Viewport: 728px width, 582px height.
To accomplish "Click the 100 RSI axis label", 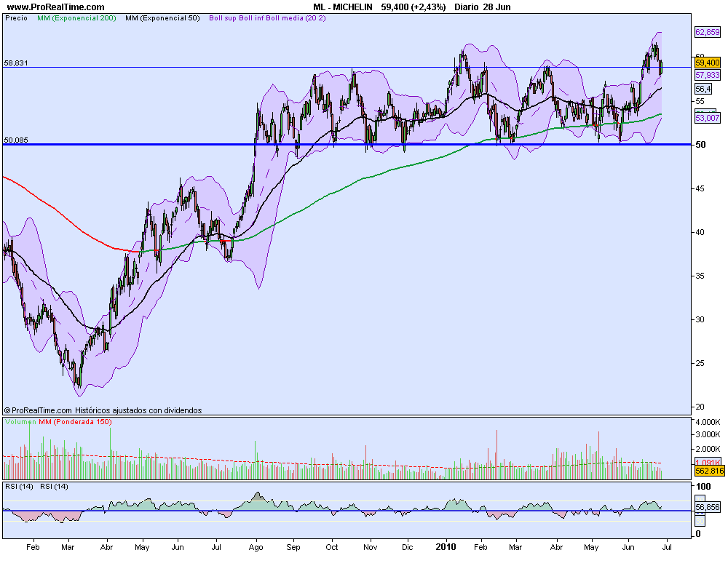I will [x=703, y=487].
